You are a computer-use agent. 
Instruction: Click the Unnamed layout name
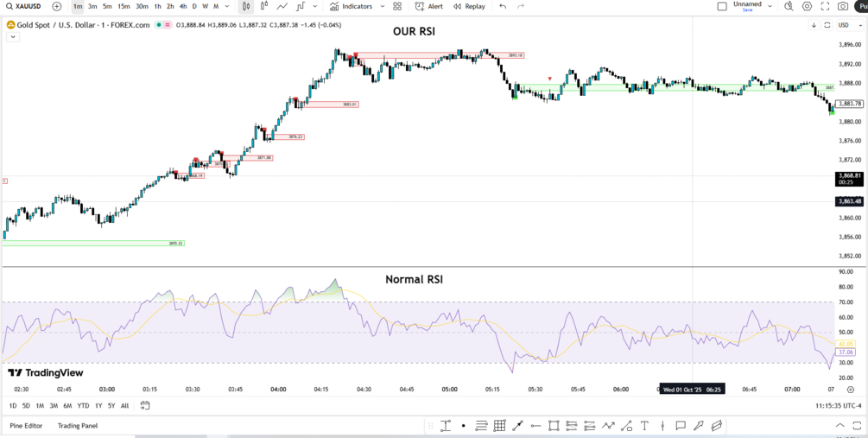(747, 3)
